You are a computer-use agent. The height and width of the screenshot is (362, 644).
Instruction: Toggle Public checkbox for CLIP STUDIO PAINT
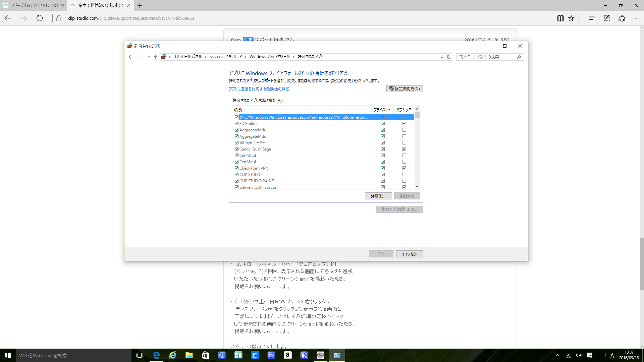[x=404, y=181]
